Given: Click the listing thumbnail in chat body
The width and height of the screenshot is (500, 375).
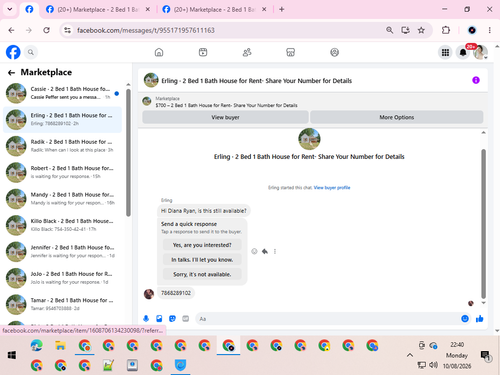Looking at the screenshot, I should (x=309, y=139).
